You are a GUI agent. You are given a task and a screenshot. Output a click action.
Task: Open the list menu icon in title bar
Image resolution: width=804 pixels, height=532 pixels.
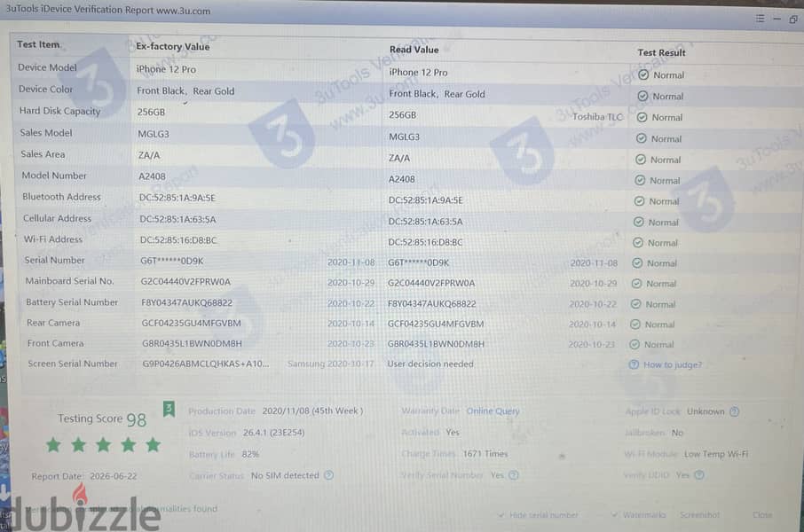(x=760, y=19)
